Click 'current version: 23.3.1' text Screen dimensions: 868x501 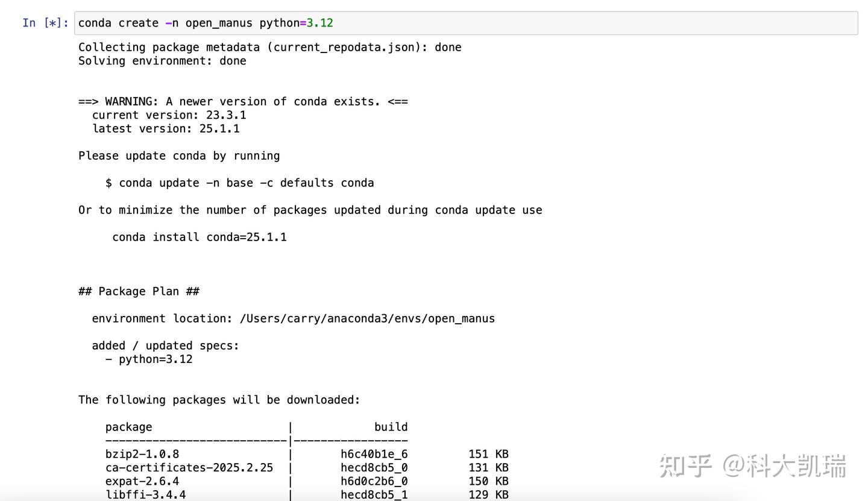point(169,115)
